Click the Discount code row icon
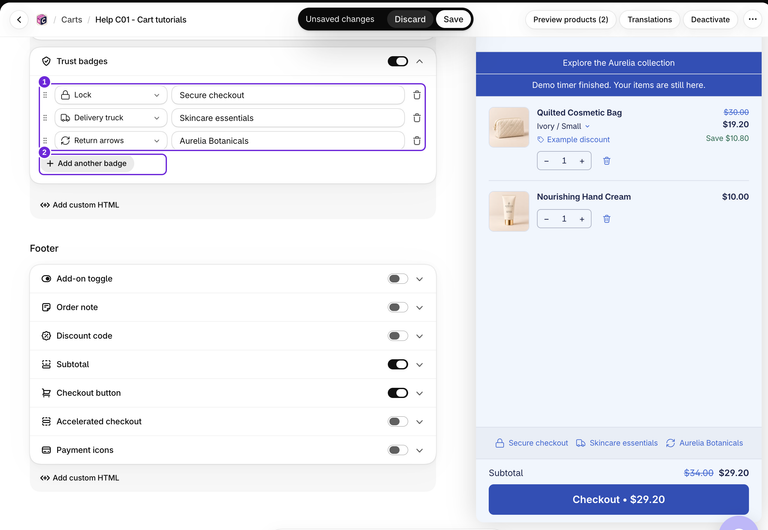The height and width of the screenshot is (530, 768). coord(46,336)
